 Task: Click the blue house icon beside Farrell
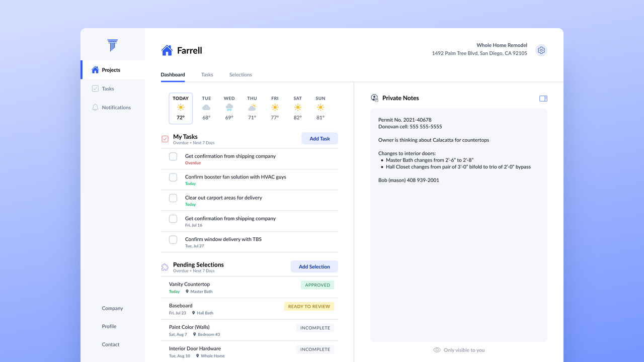(167, 50)
